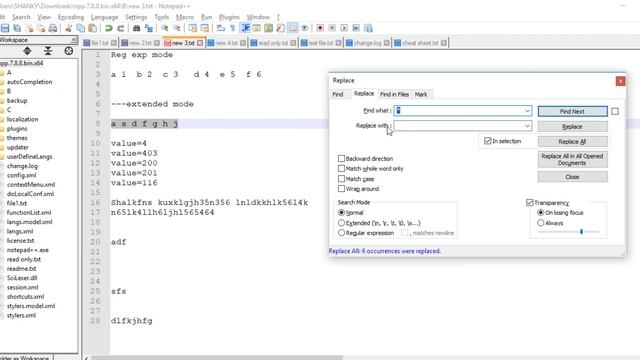Switch to the Find tab
Image resolution: width=640 pixels, height=360 pixels.
coord(338,94)
